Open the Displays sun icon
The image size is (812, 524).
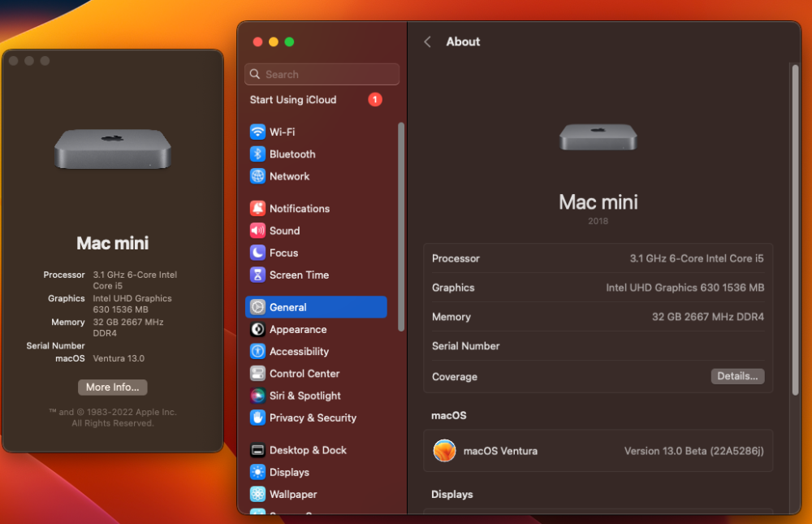257,472
